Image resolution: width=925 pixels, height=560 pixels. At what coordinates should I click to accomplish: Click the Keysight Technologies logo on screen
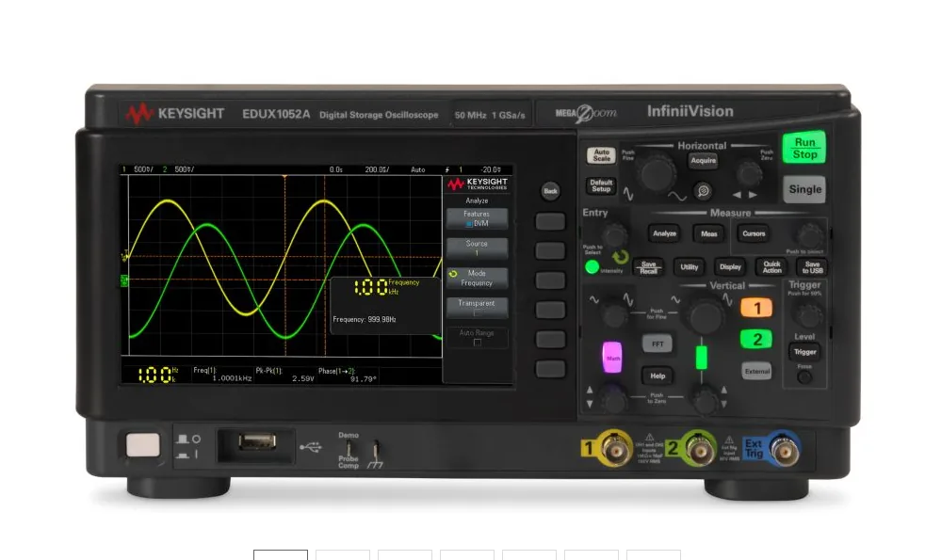478,184
